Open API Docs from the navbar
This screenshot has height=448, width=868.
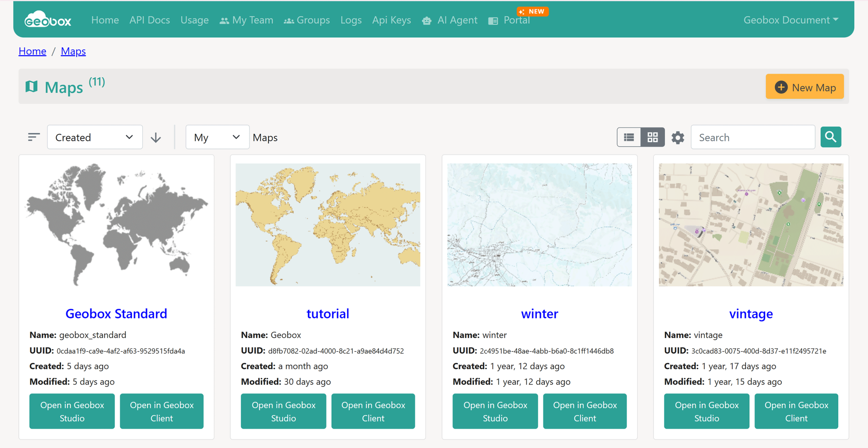(150, 20)
